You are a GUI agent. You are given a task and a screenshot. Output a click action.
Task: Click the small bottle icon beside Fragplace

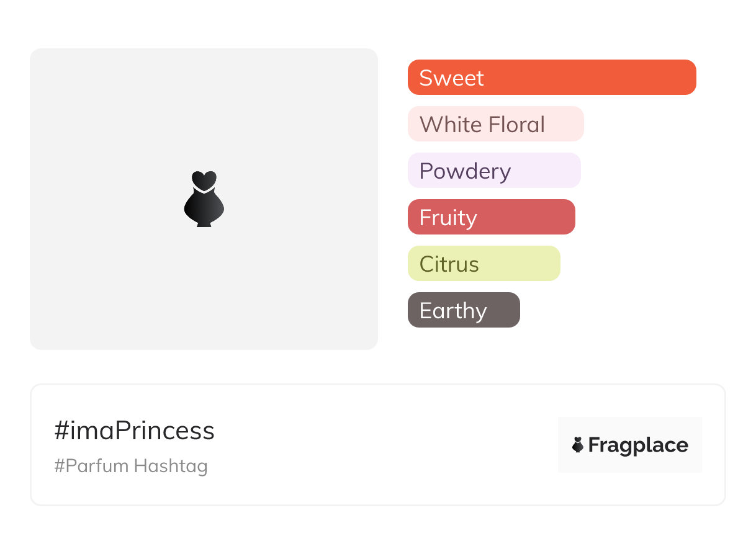[x=578, y=445]
